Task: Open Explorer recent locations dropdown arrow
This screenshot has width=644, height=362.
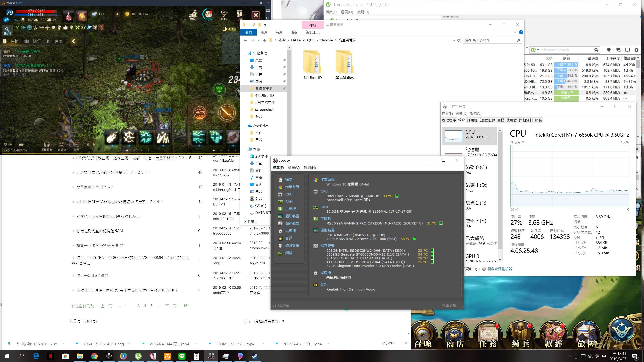Action: [259, 40]
